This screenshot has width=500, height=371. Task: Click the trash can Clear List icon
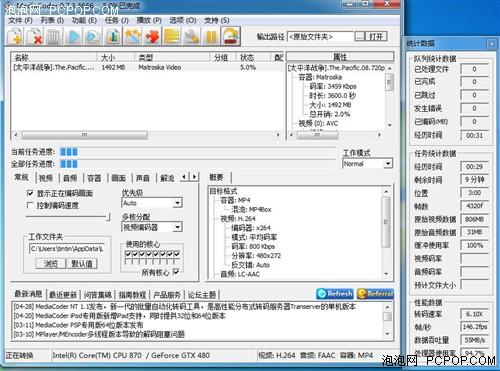[x=53, y=36]
